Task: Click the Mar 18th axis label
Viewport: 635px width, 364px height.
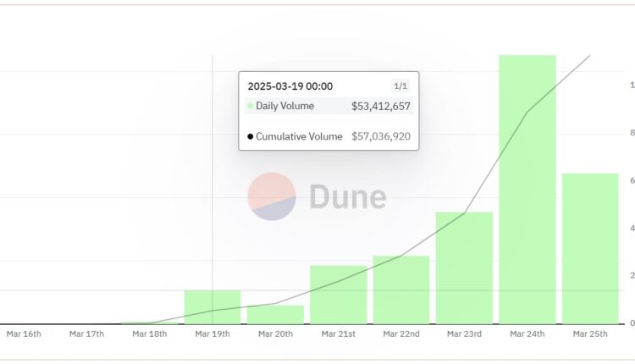Action: (x=150, y=334)
